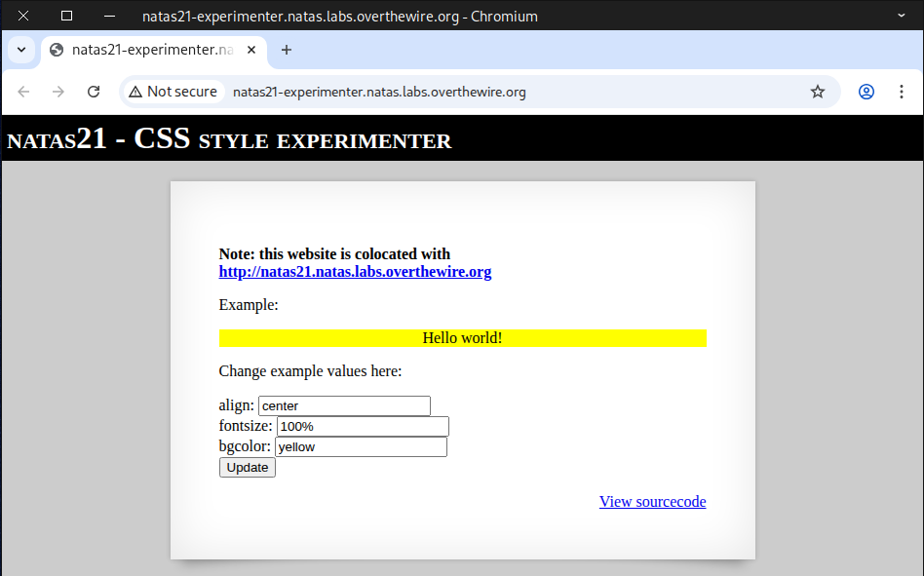Click the Not secure site info badge
Viewport: 924px width, 576px height.
173,92
